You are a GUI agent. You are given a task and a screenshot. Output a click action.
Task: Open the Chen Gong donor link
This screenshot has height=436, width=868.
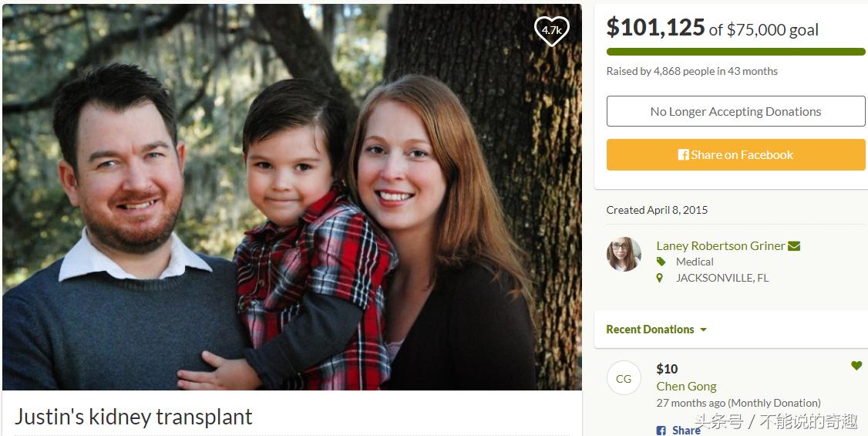point(686,386)
